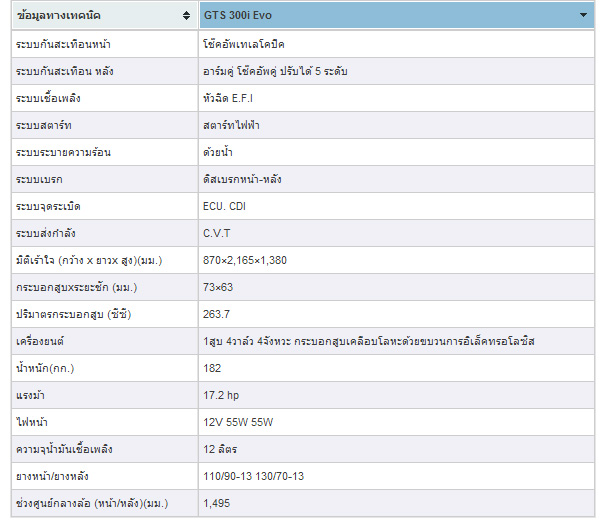Select the 73×63 bore stroke value
This screenshot has height=524, width=601.
click(218, 287)
